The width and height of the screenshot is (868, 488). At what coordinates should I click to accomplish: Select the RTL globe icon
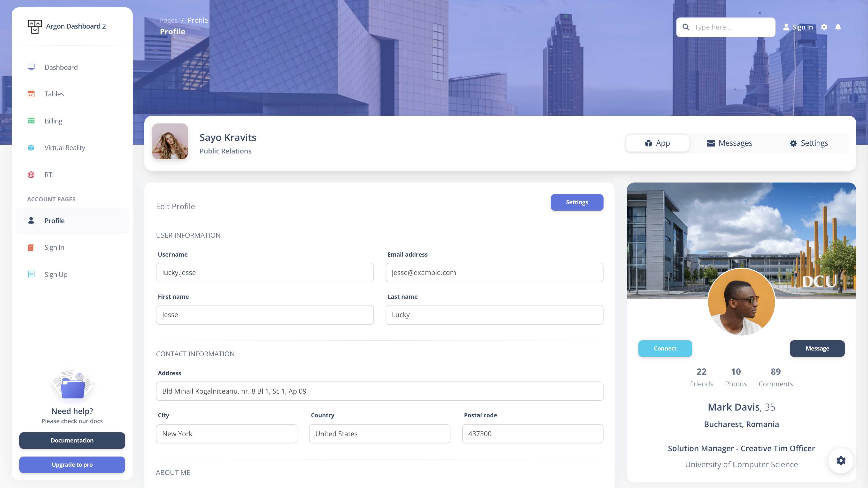tap(31, 175)
